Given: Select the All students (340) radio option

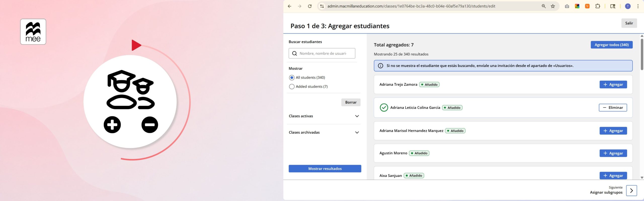Looking at the screenshot, I should (292, 78).
